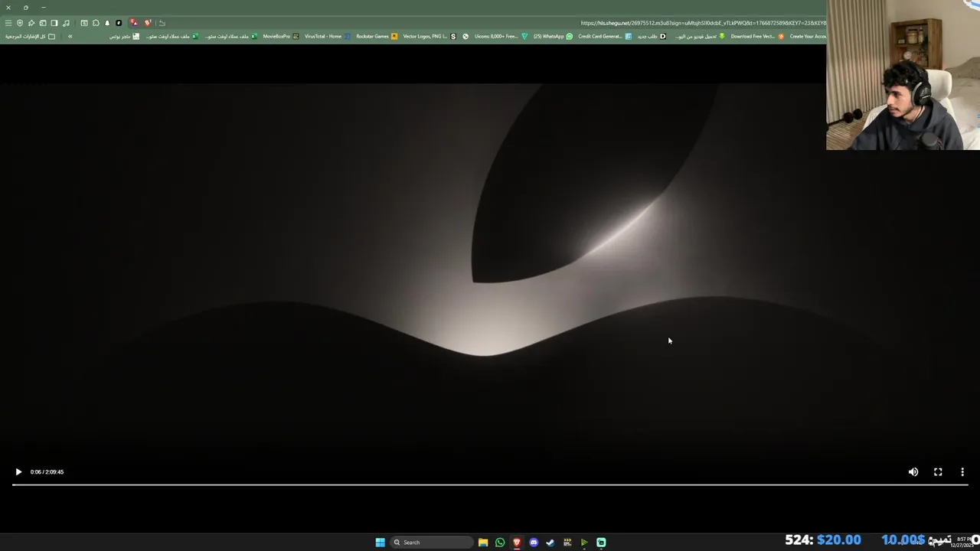This screenshot has width=980, height=551.
Task: Switch to the Brave browser taskbar icon
Action: [x=517, y=543]
